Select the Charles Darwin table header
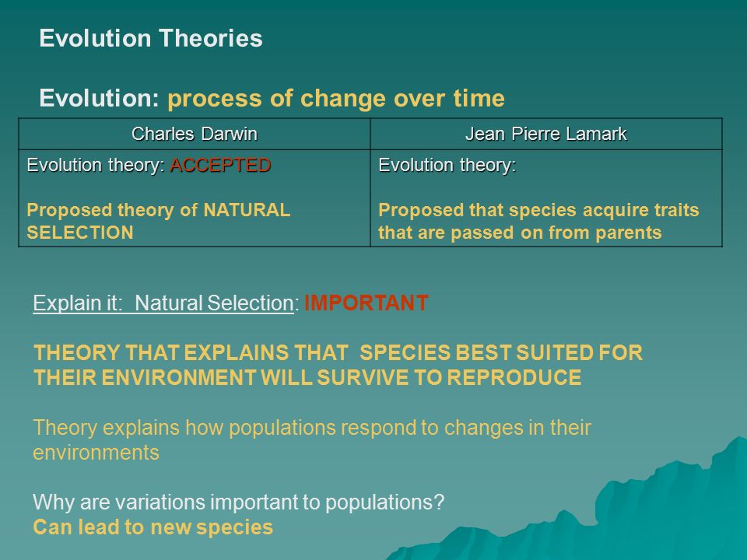The image size is (747, 560). point(195,134)
